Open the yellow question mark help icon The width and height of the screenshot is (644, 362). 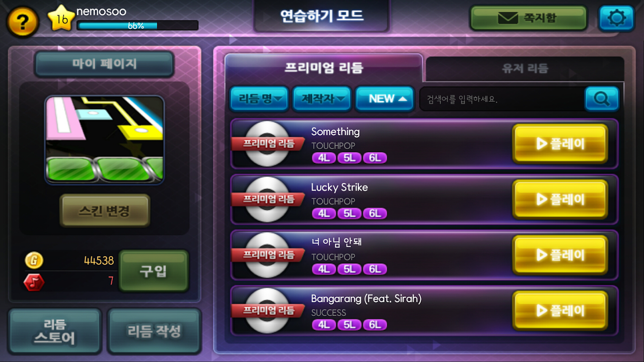tap(22, 21)
